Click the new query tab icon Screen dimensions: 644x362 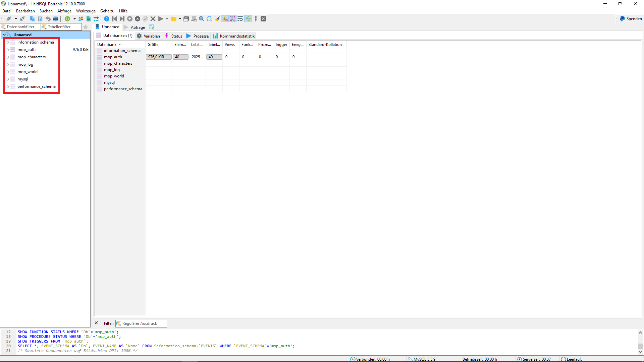(152, 27)
